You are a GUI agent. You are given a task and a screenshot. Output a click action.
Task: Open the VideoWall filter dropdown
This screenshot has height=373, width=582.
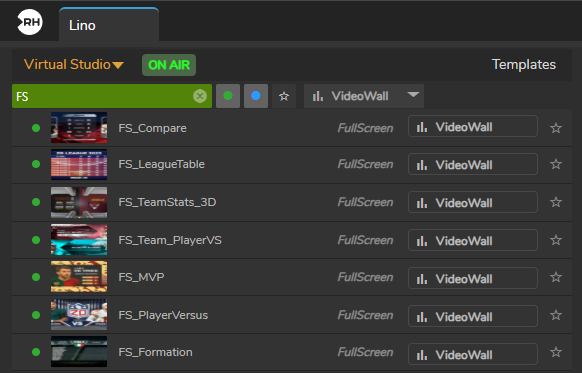pyautogui.click(x=364, y=96)
